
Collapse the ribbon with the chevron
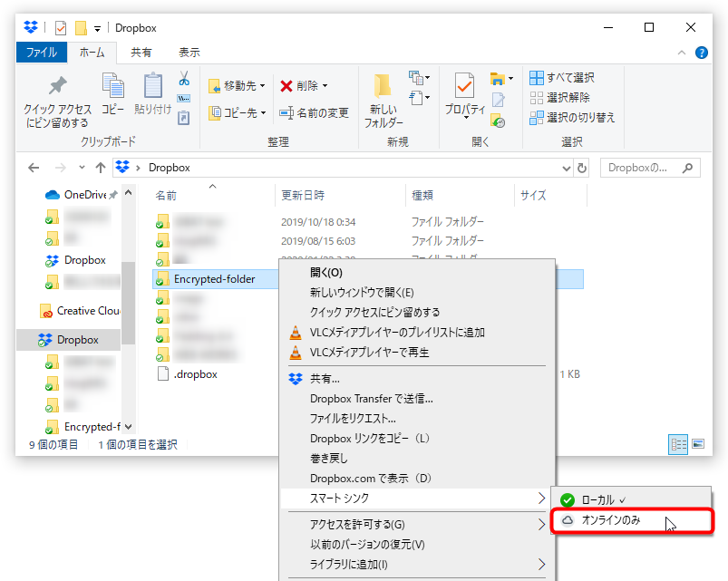(x=682, y=53)
